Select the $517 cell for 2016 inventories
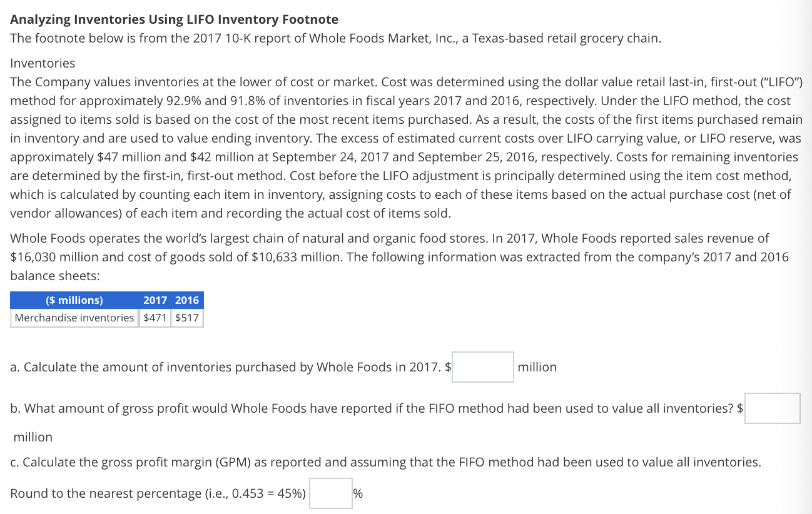812x514 pixels. 187,318
